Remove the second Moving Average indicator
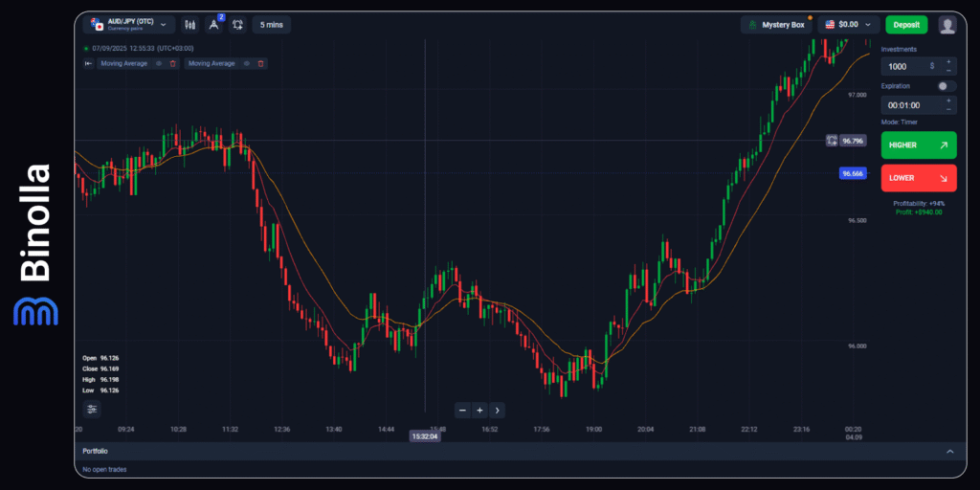 pyautogui.click(x=260, y=63)
